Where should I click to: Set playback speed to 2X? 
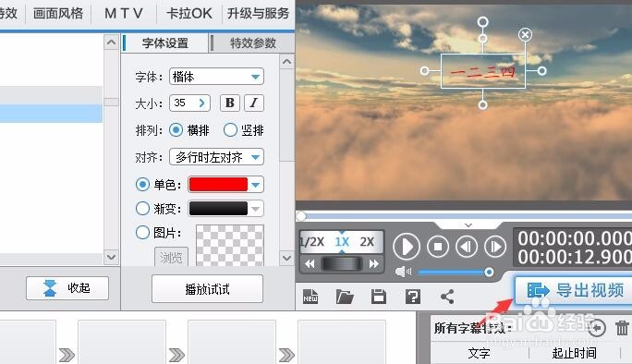(x=367, y=242)
